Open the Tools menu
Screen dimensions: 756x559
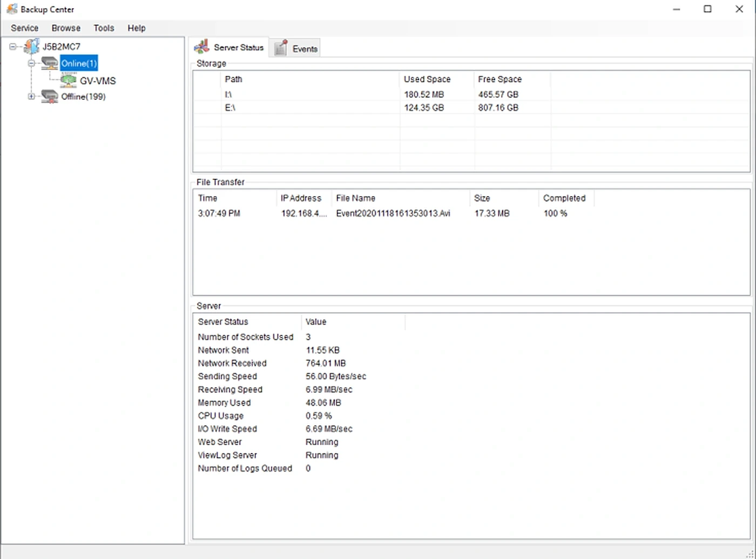[104, 28]
